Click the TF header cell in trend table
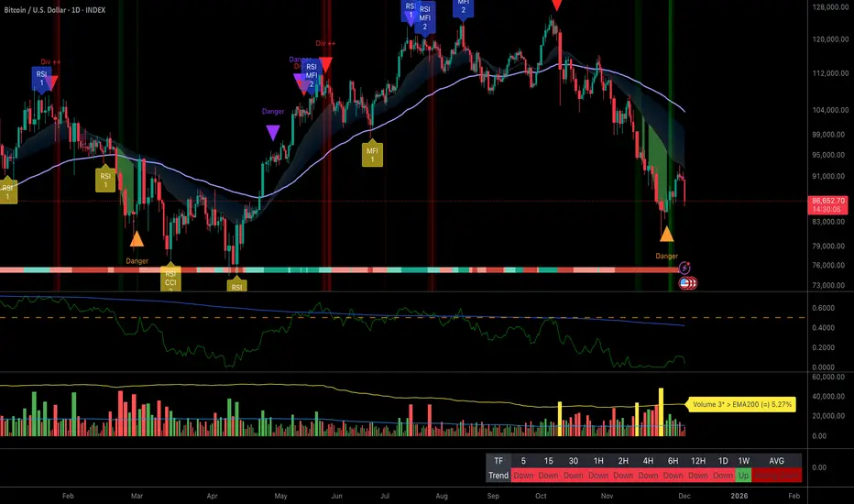Viewport: 854px width, 504px height. (x=498, y=461)
